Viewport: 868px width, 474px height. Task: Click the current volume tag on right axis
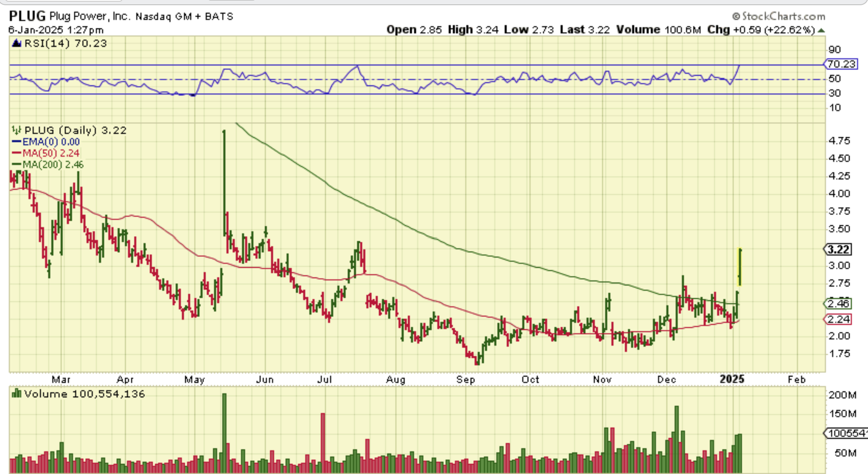pos(845,433)
